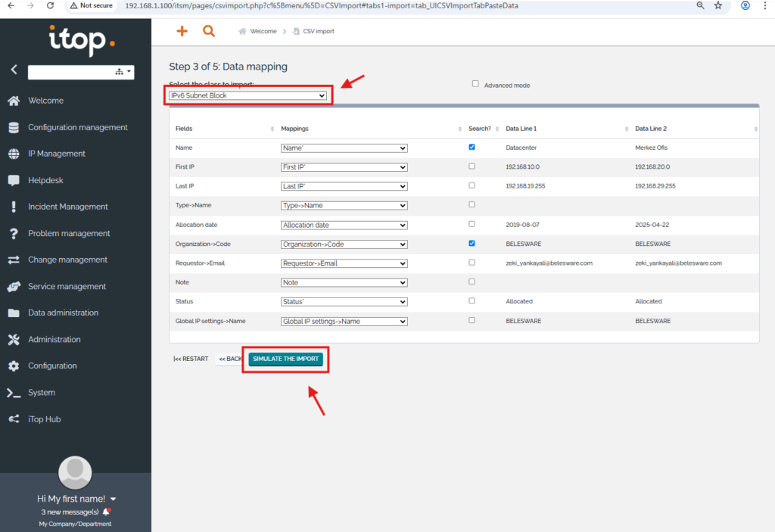775x532 pixels.
Task: Open the Status mapping dropdown
Action: point(344,302)
